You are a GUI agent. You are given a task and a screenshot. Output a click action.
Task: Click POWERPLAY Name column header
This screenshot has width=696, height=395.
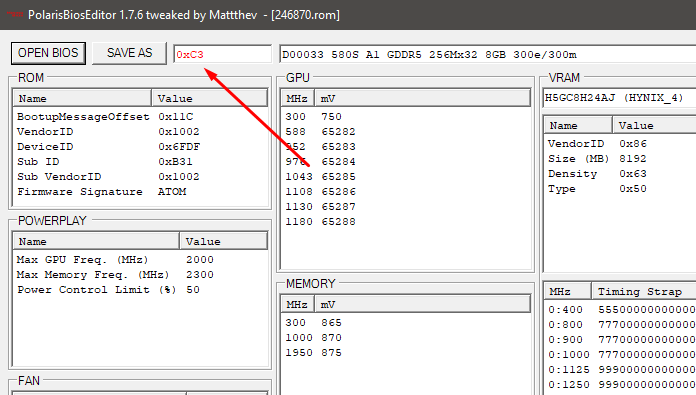coord(96,241)
